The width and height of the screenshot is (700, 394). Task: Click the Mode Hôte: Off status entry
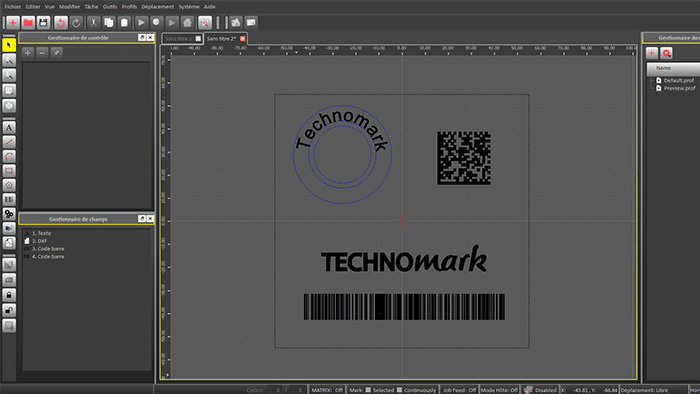[499, 390]
